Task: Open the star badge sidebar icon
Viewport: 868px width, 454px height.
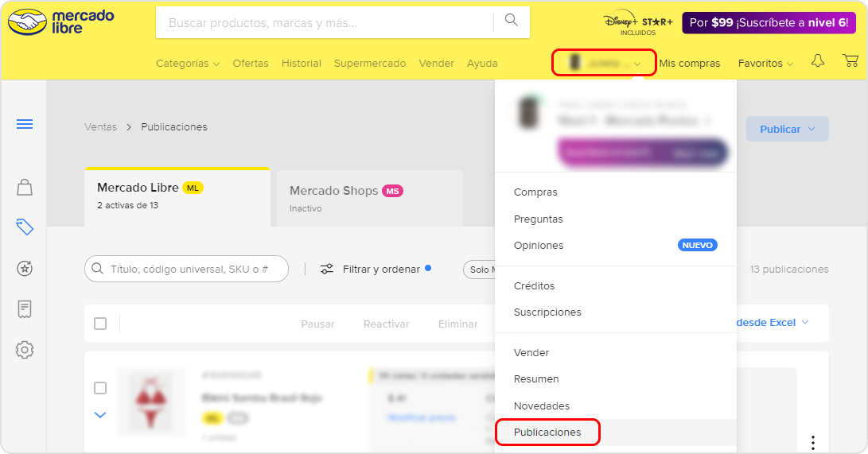Action: (x=25, y=269)
